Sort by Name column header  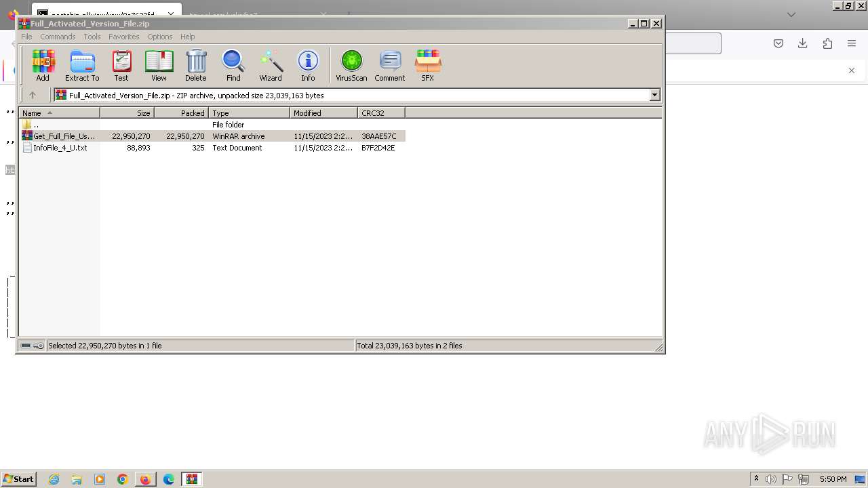pos(60,113)
